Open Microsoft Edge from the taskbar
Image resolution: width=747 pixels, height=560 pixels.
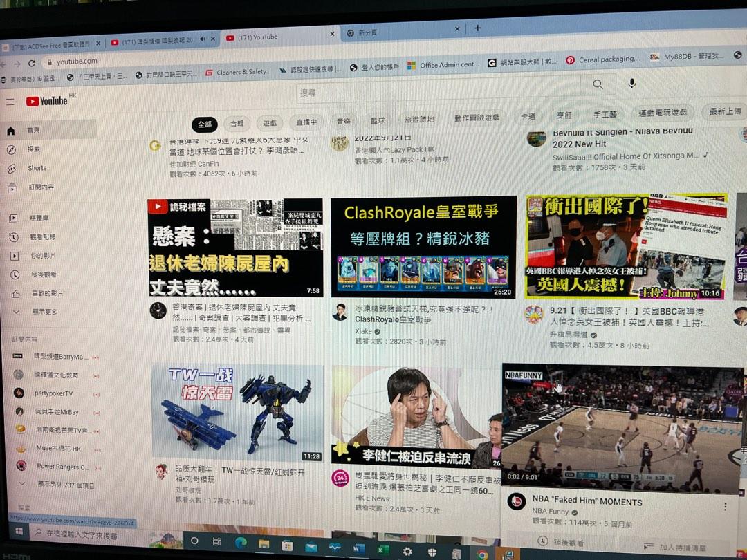241,543
